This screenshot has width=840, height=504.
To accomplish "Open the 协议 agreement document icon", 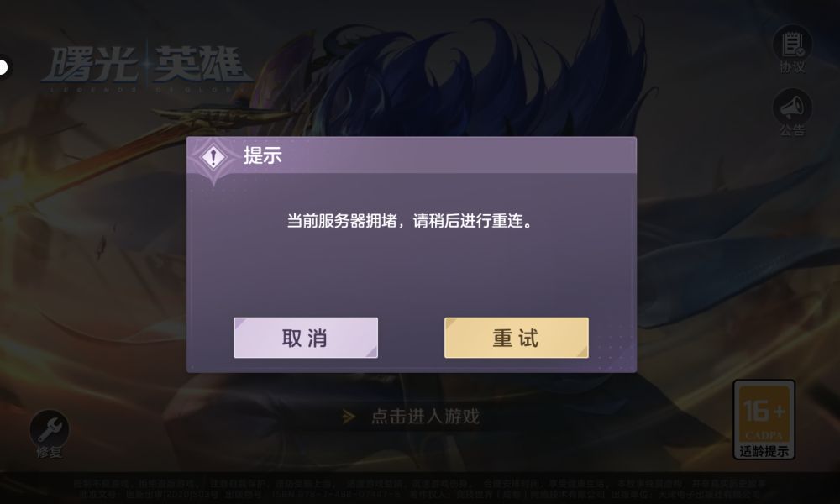I will tap(792, 44).
